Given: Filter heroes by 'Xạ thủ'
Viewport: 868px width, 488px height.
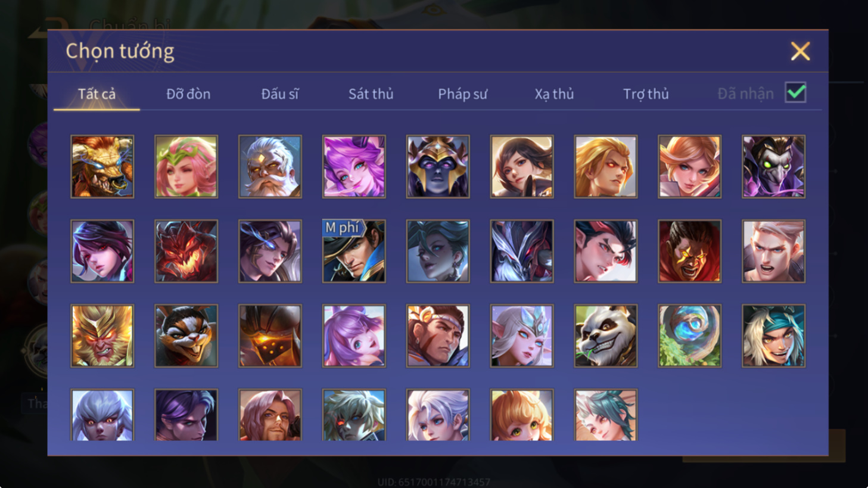Looking at the screenshot, I should [x=554, y=94].
